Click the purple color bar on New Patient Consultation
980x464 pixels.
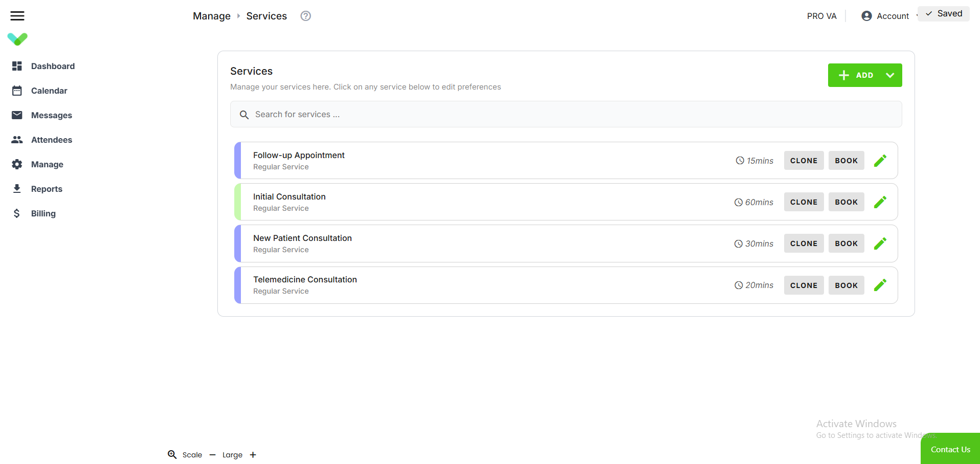(x=237, y=244)
